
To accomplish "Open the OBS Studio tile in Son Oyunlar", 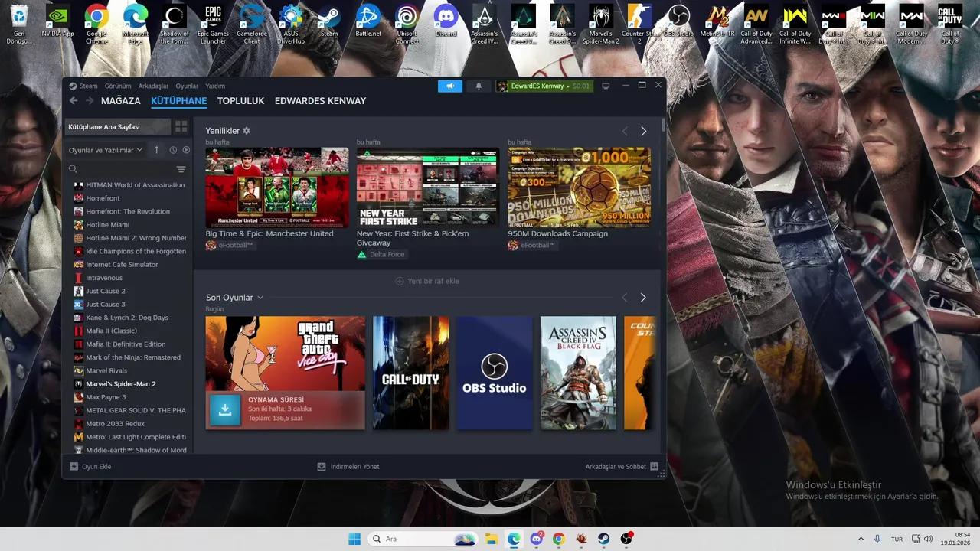I will pos(495,373).
